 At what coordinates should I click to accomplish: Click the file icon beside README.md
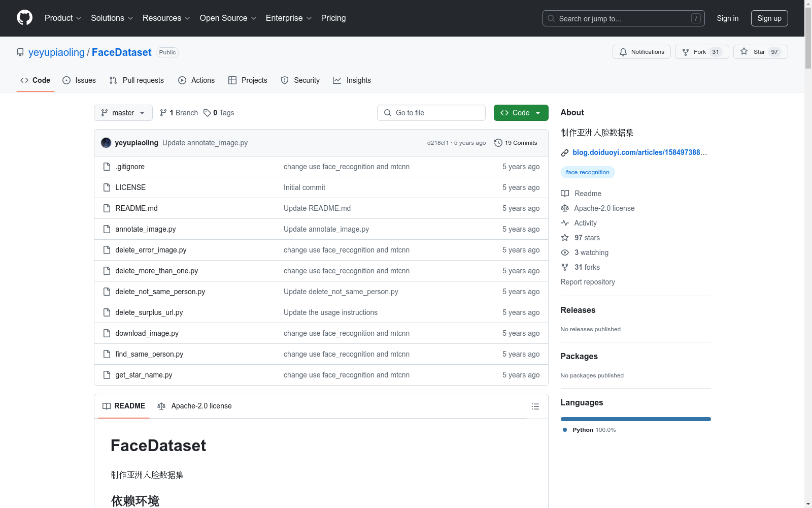pos(107,208)
